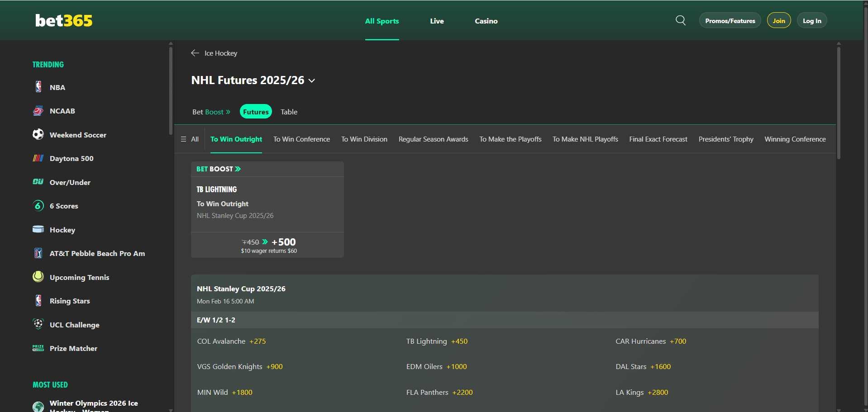Open the search magnifier icon
868x412 pixels.
680,20
